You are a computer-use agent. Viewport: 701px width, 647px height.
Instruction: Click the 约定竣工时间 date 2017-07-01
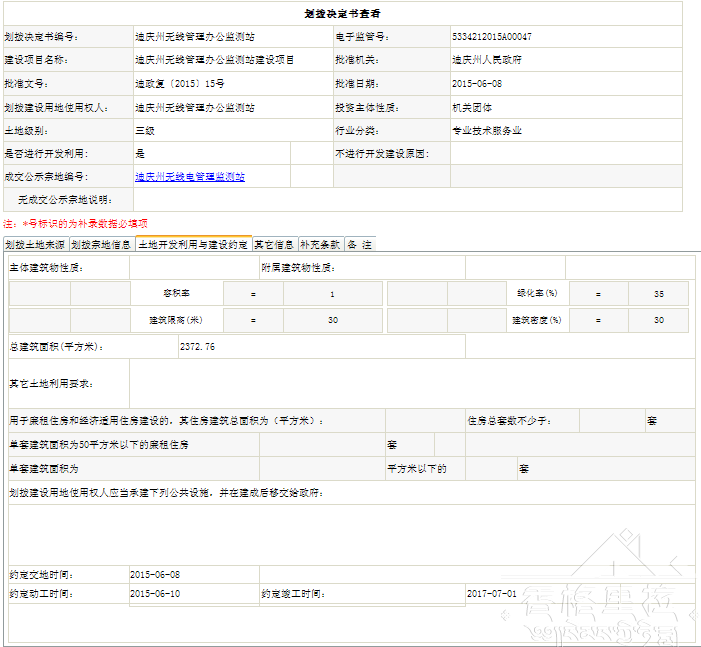(492, 593)
